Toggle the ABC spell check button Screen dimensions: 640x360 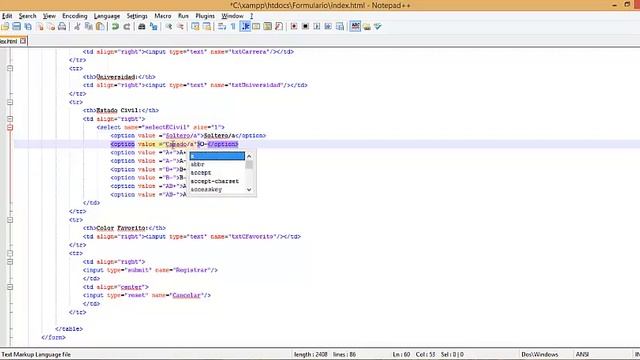[355, 27]
